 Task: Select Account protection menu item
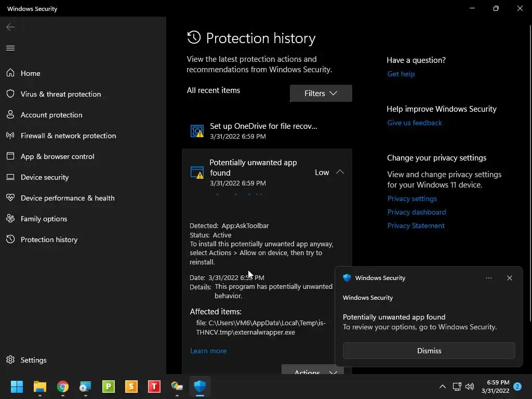coord(51,115)
